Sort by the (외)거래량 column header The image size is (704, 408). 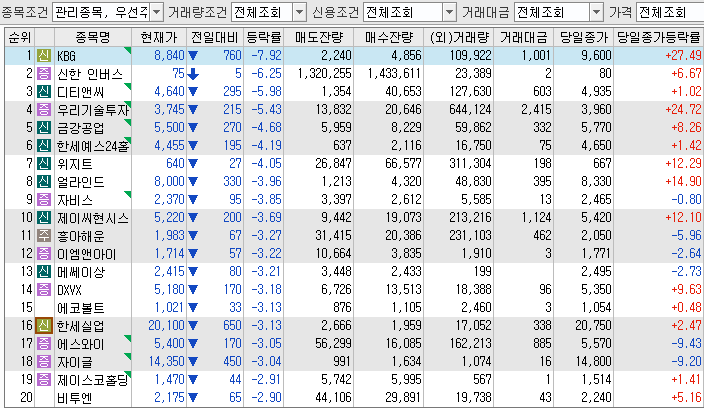(459, 37)
